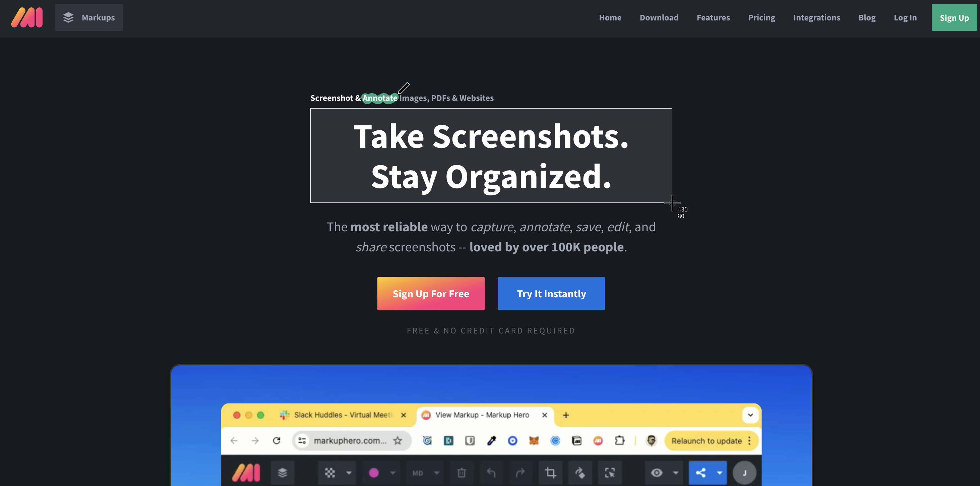Click the Sign Up For Free button
This screenshot has height=486, width=980.
pos(431,293)
